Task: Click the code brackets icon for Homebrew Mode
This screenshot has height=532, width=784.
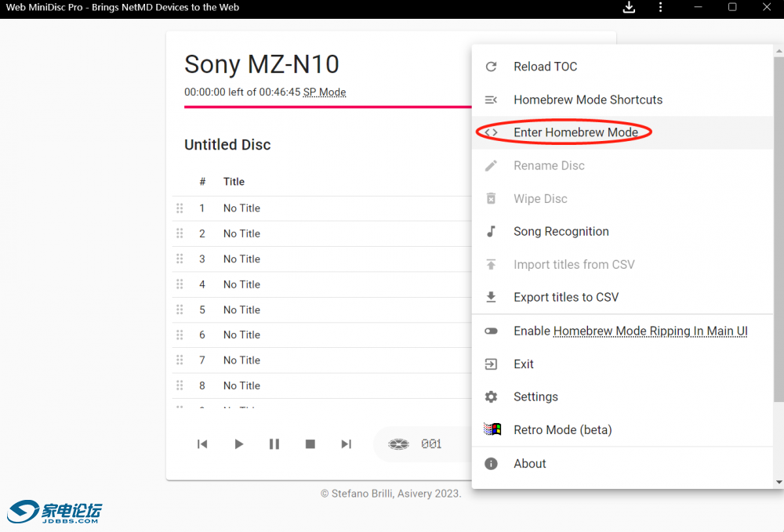Action: (x=491, y=132)
